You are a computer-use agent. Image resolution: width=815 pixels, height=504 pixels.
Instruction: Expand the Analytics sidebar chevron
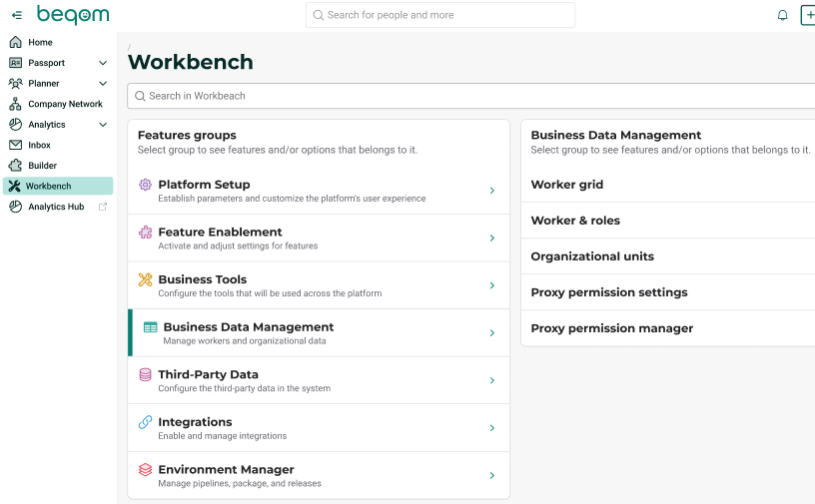[x=103, y=125]
